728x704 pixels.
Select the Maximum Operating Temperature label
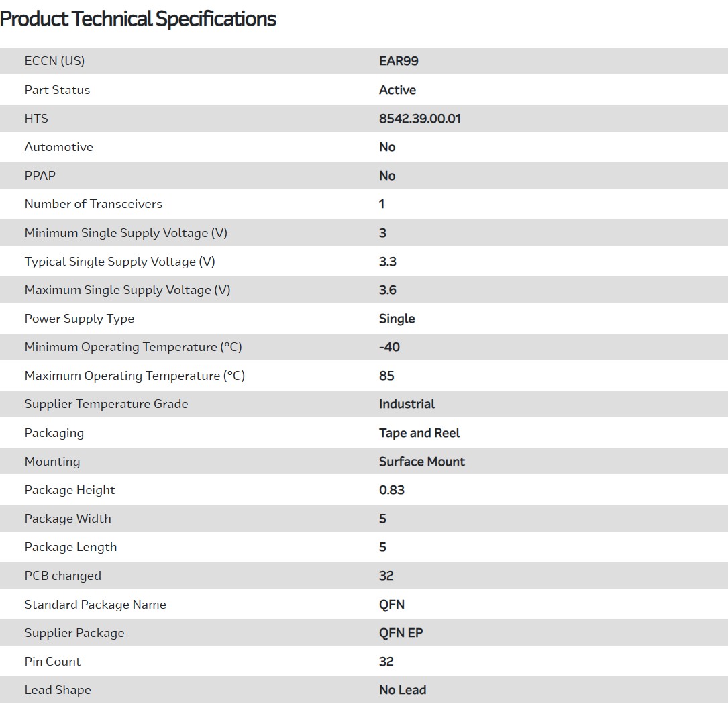pos(134,376)
